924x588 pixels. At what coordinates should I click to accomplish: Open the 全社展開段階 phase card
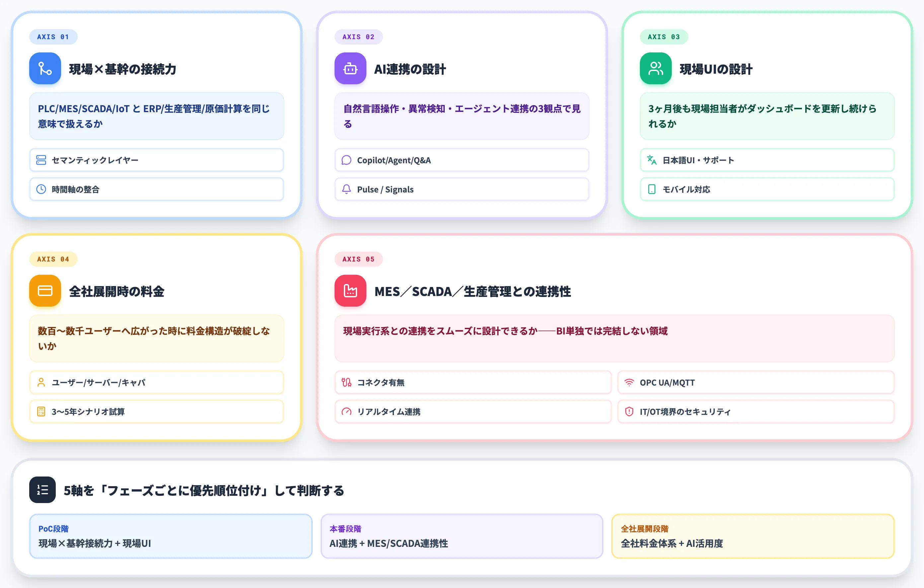click(753, 536)
